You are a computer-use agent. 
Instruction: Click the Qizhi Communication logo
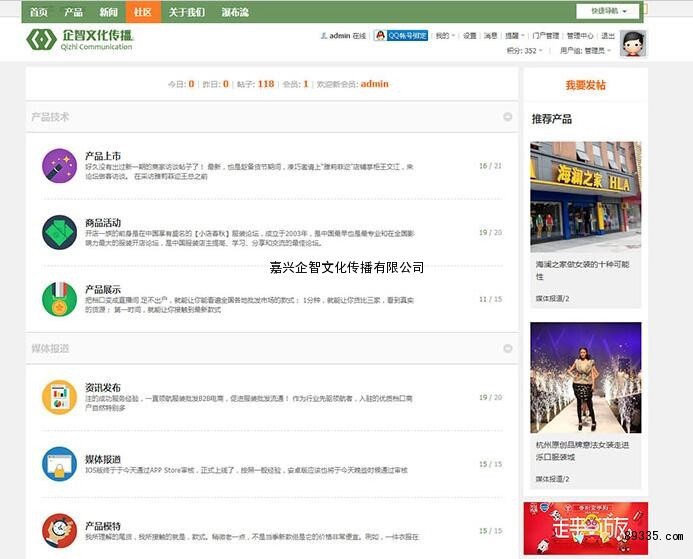pos(81,40)
